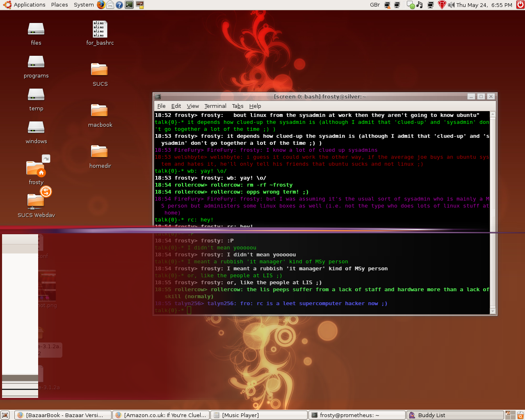Viewport: 525px width, 420px height.
Task: Click the blue Help question mark icon
Action: tap(119, 5)
